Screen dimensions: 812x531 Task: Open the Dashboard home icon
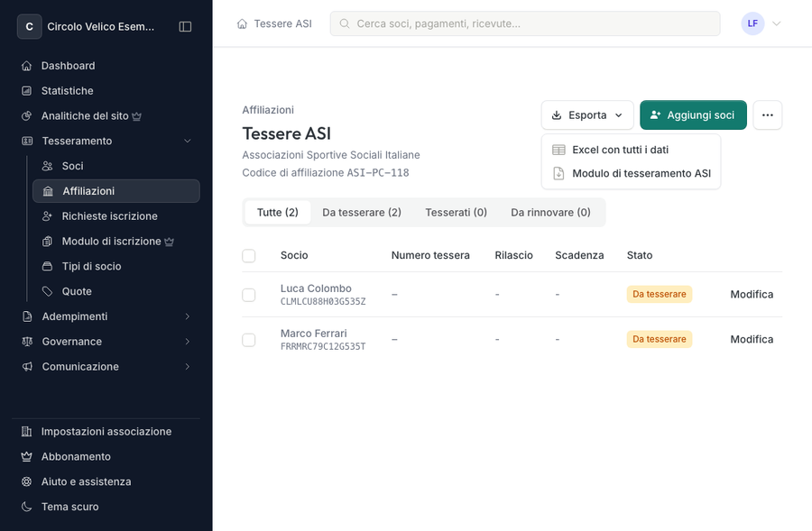point(26,66)
